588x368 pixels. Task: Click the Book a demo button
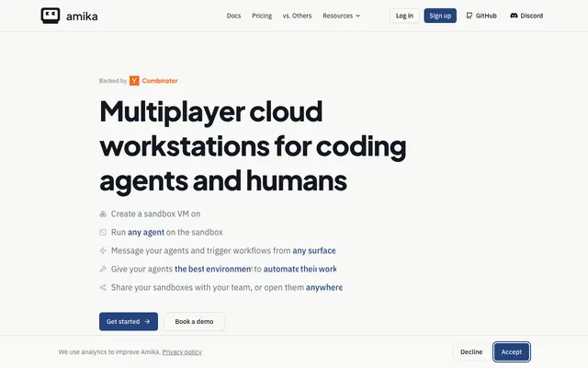(x=194, y=321)
